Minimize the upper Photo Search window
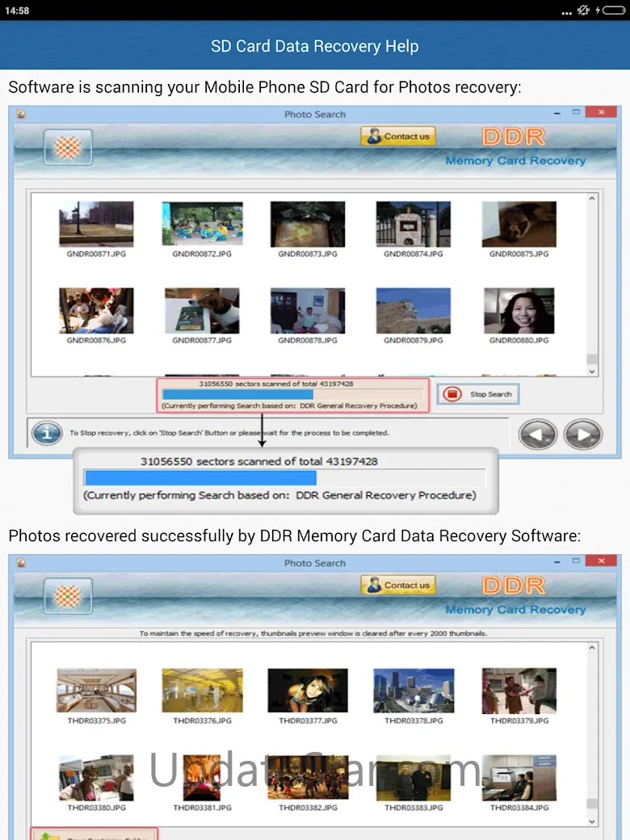 pyautogui.click(x=557, y=112)
